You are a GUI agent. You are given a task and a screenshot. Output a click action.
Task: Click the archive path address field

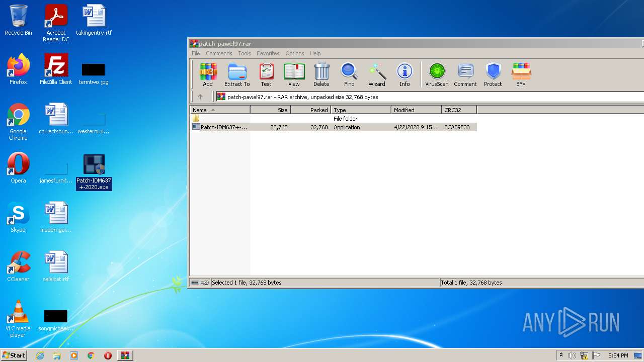coord(430,97)
